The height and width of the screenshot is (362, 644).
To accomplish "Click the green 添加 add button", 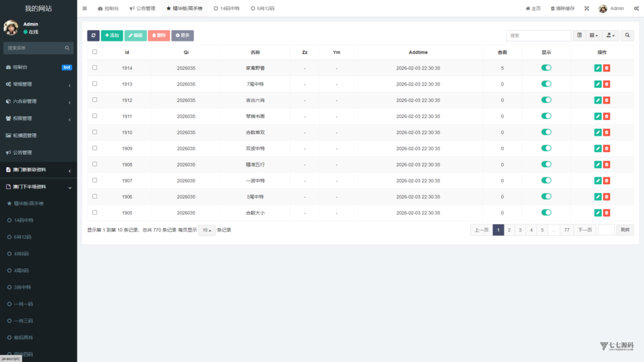I will [112, 35].
